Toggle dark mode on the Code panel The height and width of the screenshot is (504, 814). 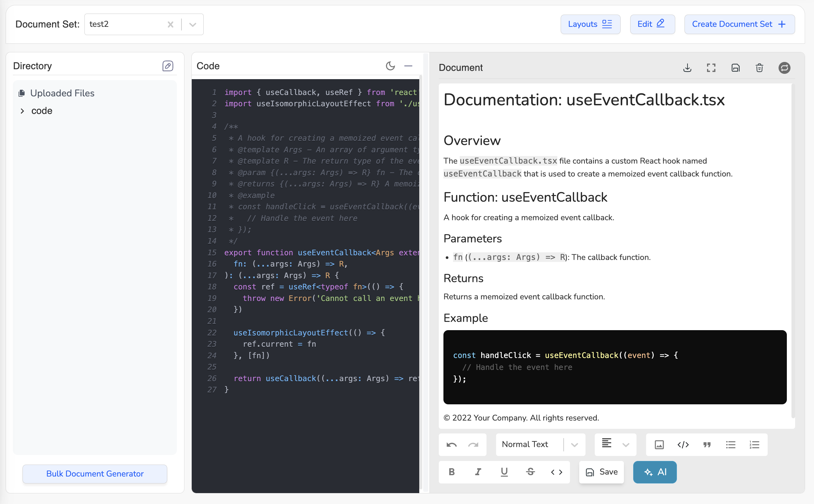390,66
